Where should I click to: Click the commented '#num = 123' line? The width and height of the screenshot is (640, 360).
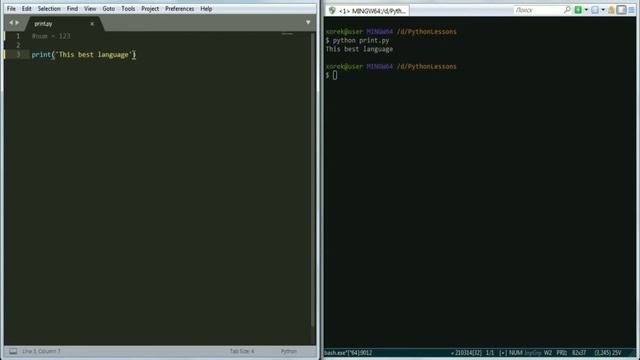[51, 36]
